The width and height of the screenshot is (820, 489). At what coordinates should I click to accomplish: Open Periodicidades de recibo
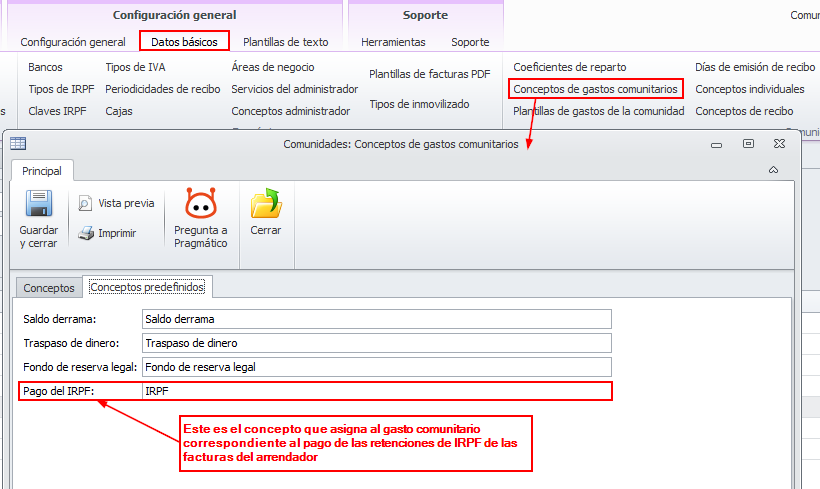coord(163,89)
